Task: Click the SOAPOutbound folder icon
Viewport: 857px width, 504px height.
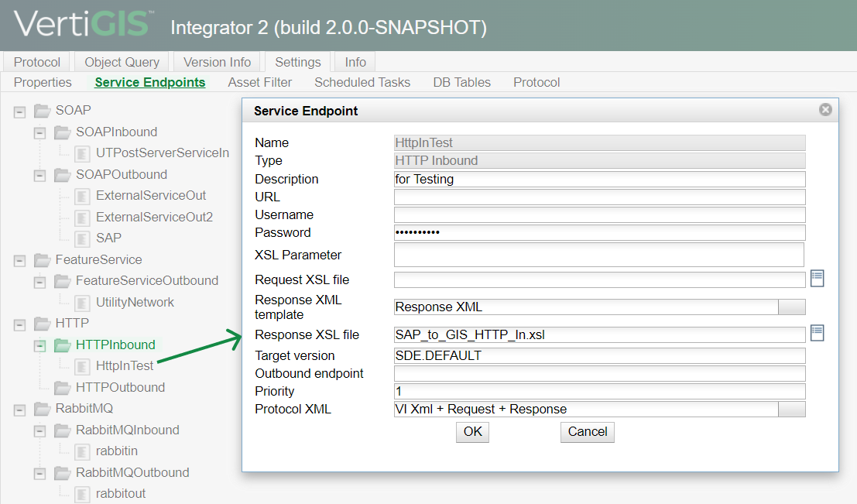Action: coord(62,176)
